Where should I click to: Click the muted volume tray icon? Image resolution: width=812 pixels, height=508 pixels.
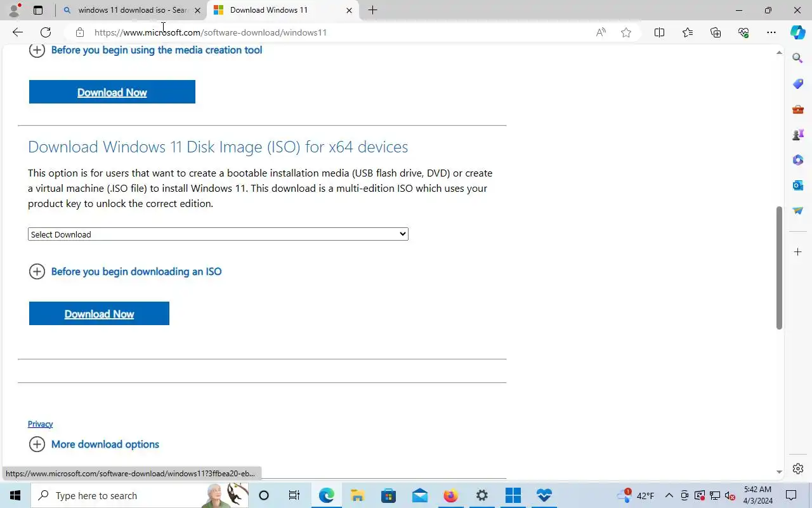[730, 495]
